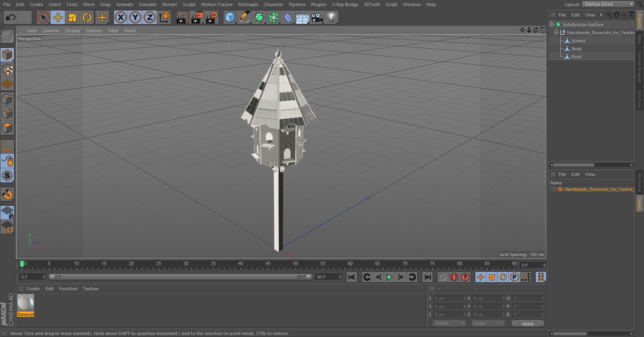Enable Workplane mode icon
644x337 pixels.
click(7, 84)
